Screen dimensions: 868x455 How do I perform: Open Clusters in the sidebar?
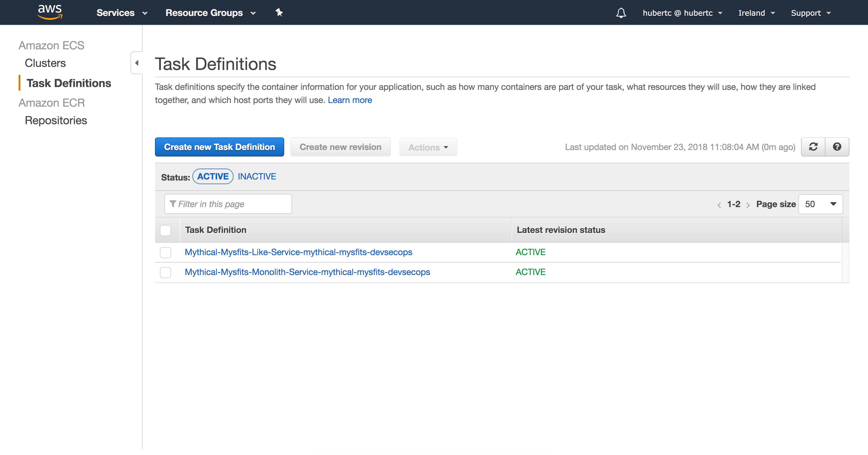45,63
